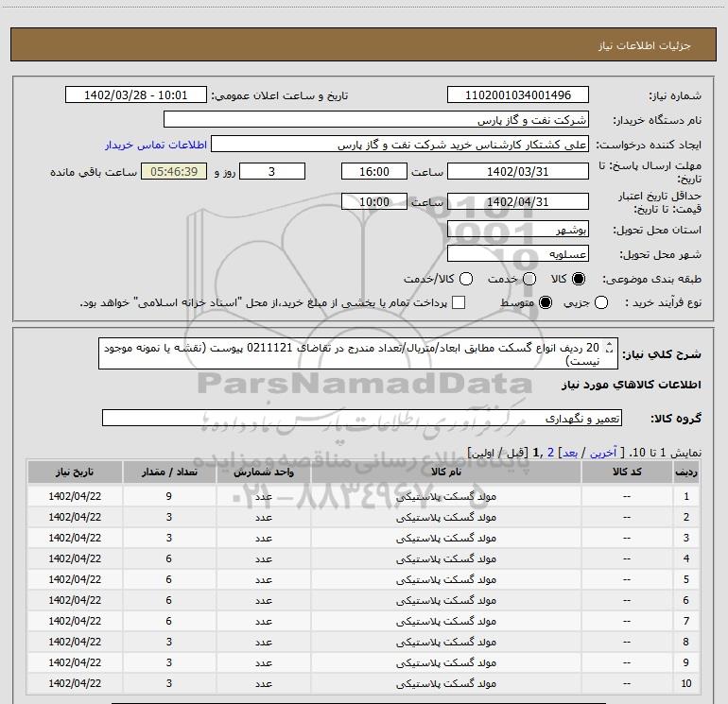Click item name in row 5

[445, 579]
